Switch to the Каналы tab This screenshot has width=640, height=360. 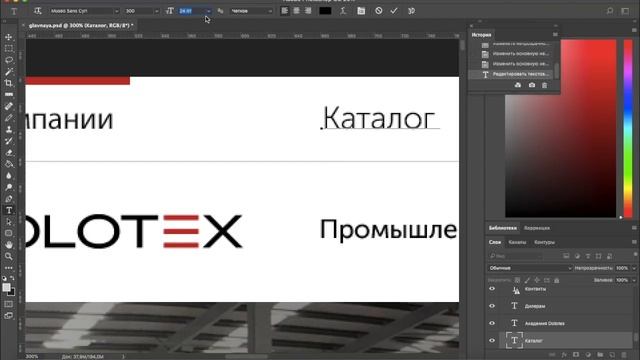[x=517, y=242]
